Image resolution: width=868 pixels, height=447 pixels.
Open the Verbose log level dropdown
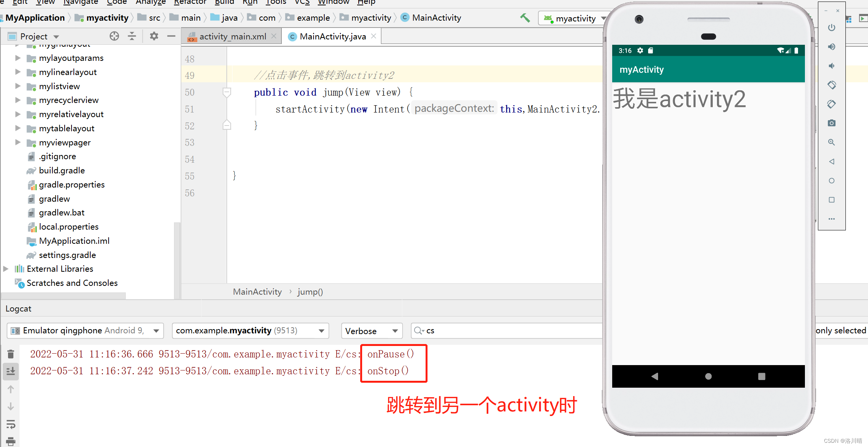(395, 331)
